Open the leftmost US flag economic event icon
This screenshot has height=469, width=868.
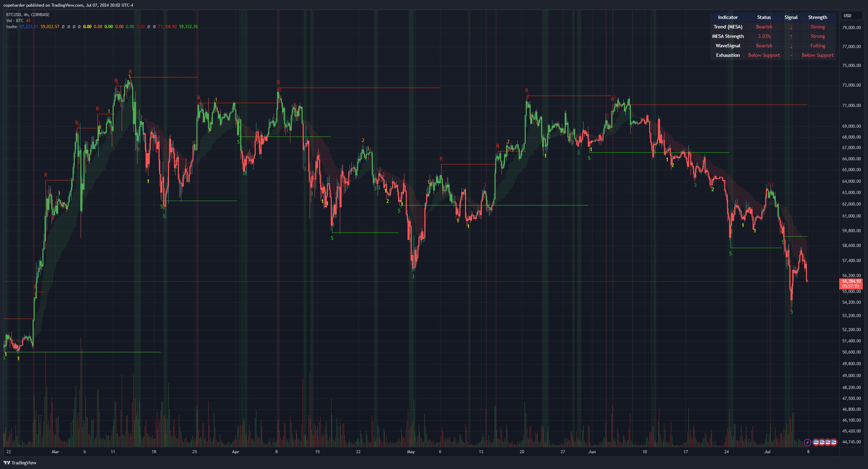[816, 442]
